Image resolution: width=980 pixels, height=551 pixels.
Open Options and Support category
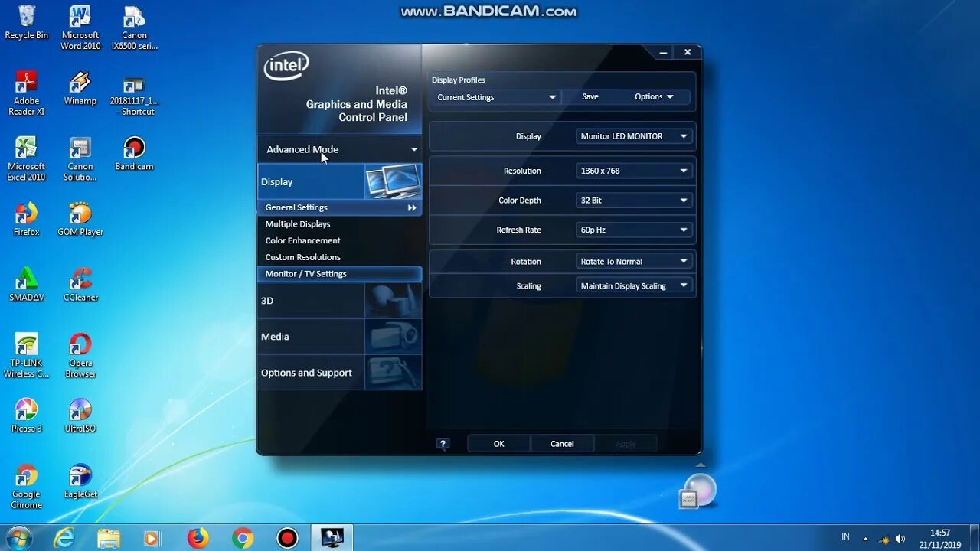(340, 373)
